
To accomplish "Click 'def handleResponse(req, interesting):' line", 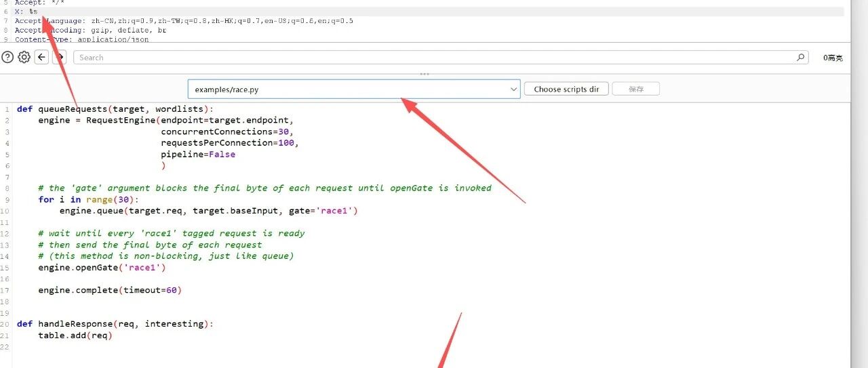I will coord(115,324).
